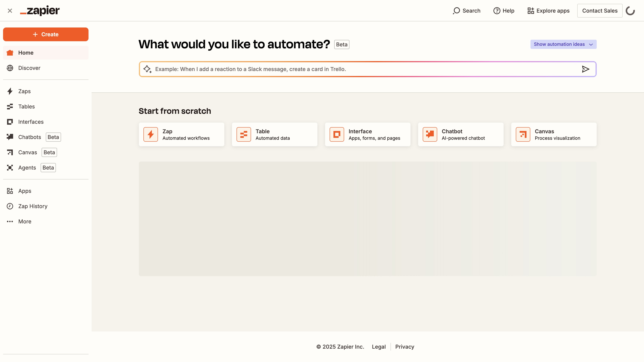Click the Tables sidebar icon

(10, 106)
